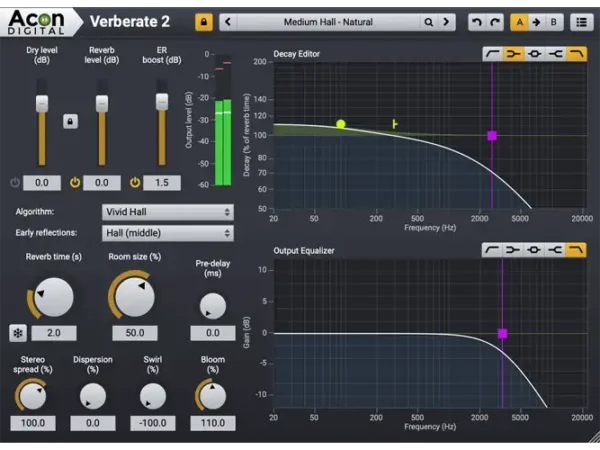Screen dimensions: 600x450
Task: Copy A settings to B arrow
Action: pyautogui.click(x=536, y=22)
